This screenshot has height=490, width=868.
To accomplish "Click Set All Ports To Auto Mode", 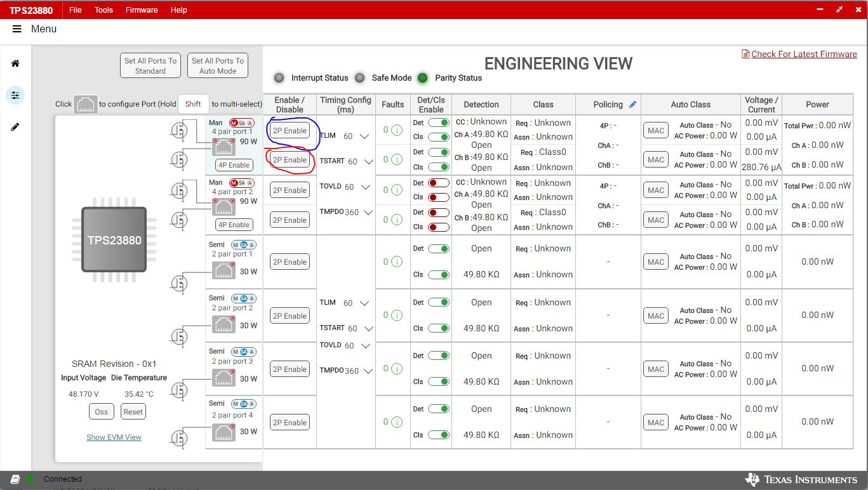I will 218,65.
